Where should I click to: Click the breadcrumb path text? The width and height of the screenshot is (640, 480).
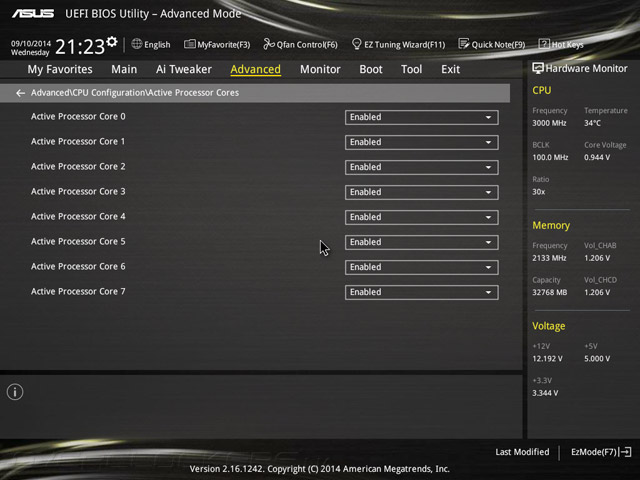135,93
